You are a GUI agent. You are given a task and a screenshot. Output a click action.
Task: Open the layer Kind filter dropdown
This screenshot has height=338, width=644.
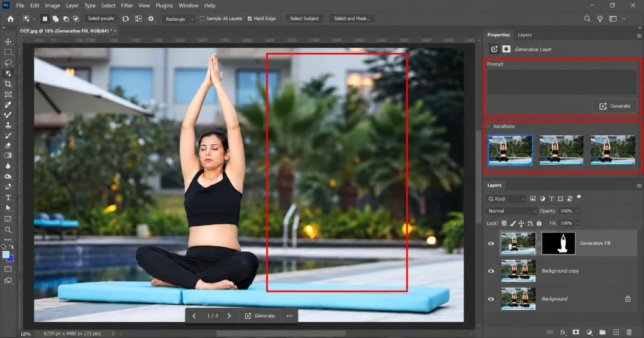(x=506, y=199)
